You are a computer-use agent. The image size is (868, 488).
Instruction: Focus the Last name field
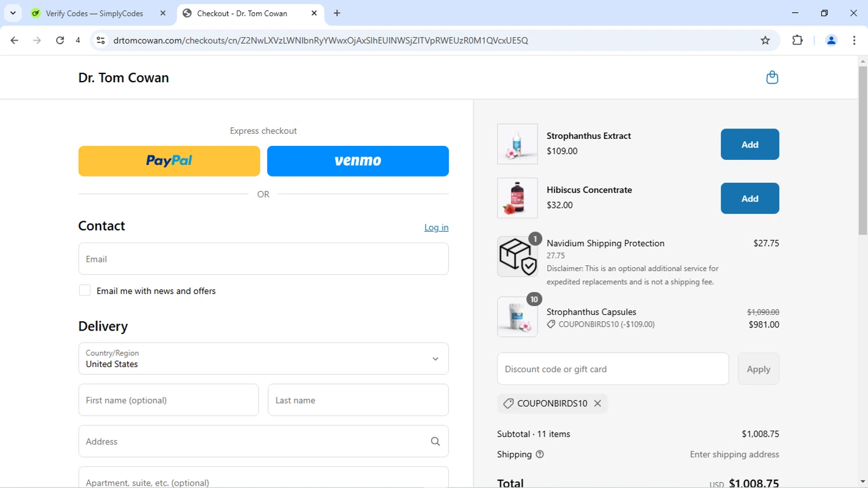click(x=358, y=400)
